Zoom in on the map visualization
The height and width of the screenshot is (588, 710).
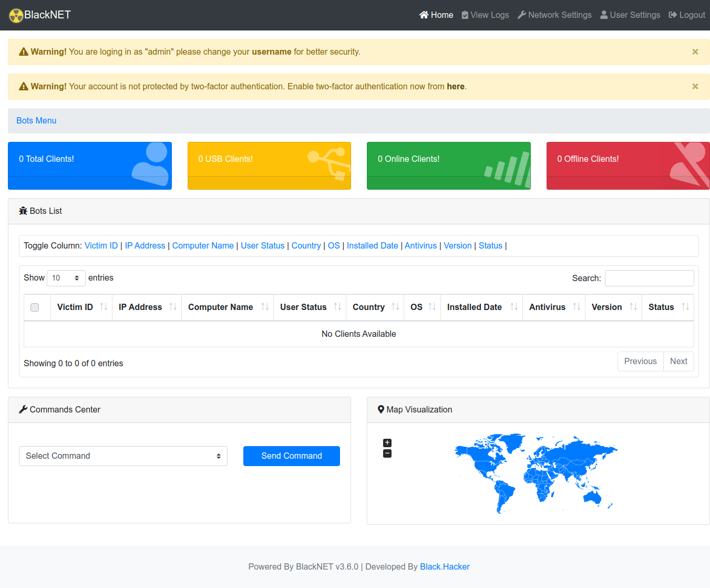387,443
